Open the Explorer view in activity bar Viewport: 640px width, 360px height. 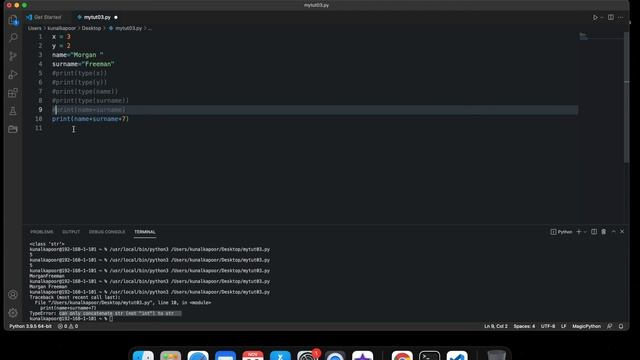(13, 20)
